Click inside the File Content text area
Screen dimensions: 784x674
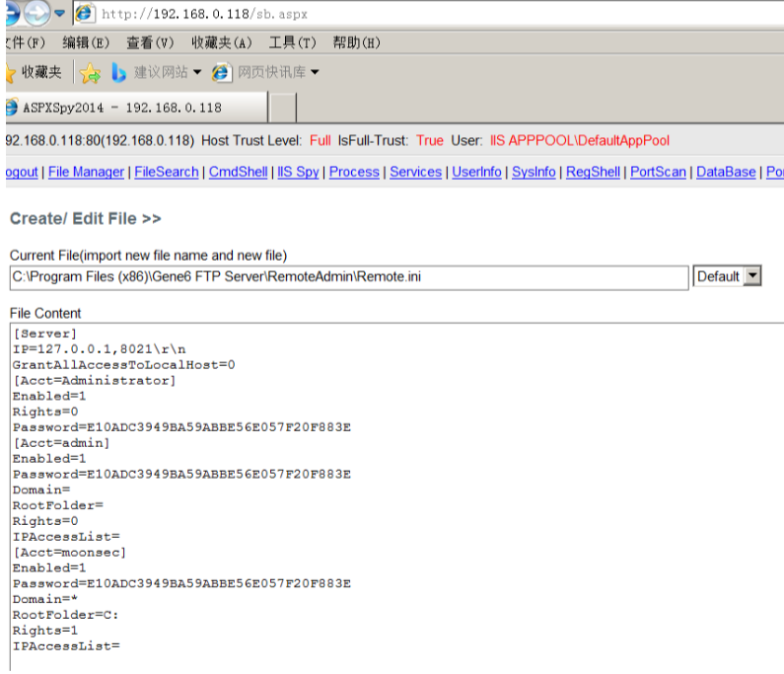coord(397,497)
